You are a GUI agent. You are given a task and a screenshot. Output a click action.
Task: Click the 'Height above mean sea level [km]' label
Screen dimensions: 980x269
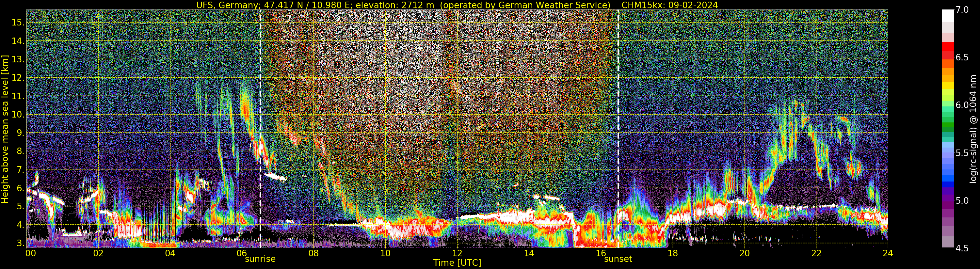click(x=5, y=129)
